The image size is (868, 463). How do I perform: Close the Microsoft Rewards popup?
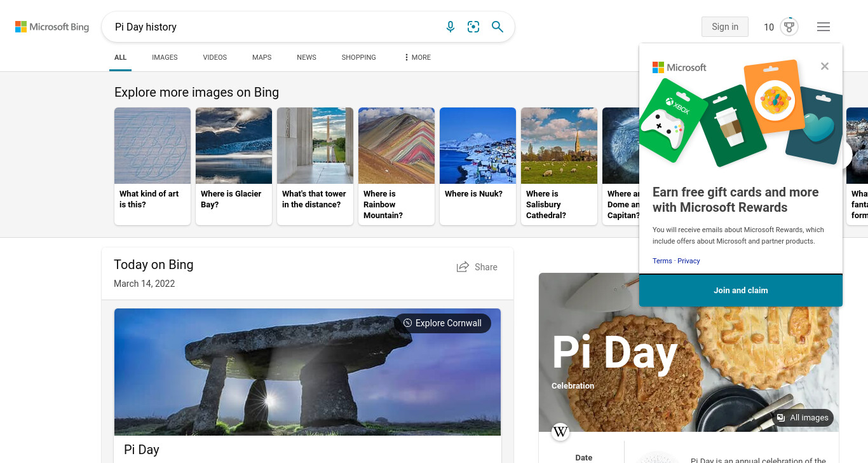[x=825, y=66]
